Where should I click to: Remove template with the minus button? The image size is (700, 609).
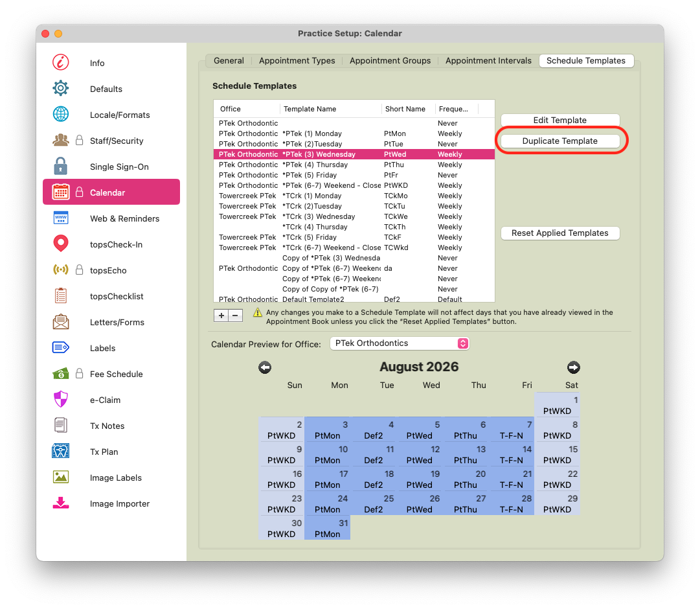(x=236, y=316)
